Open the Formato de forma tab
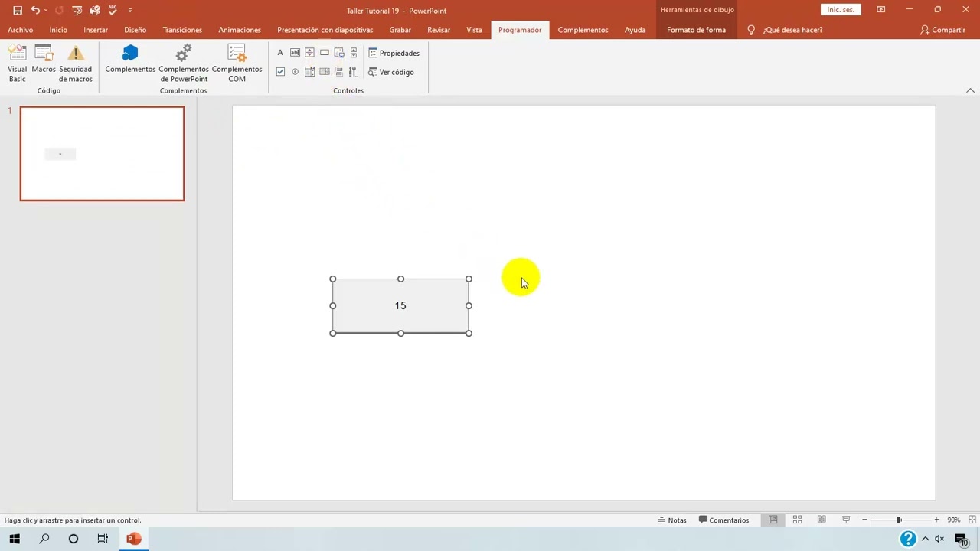This screenshot has height=551, width=980. tap(696, 30)
